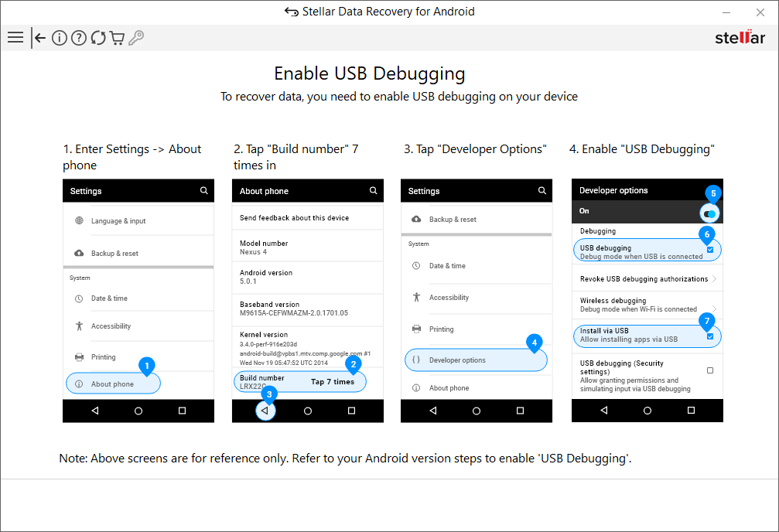Click the check for updates icon
The image size is (779, 532).
coord(97,37)
